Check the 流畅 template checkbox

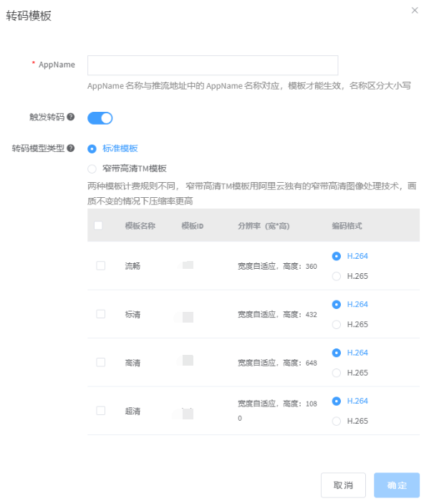click(x=101, y=265)
